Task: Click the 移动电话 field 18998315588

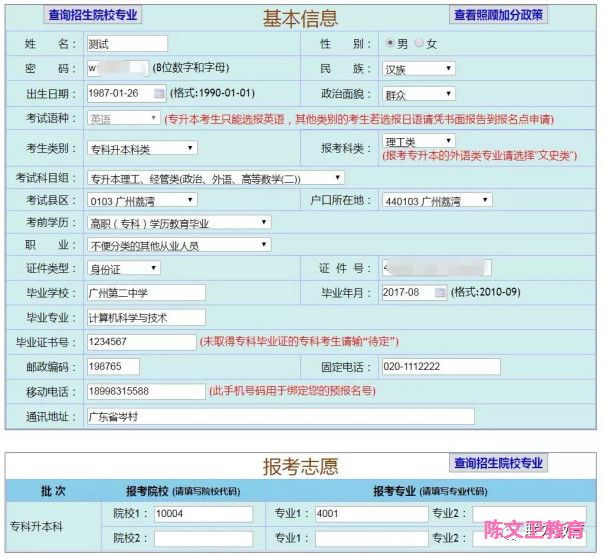Action: click(x=146, y=391)
